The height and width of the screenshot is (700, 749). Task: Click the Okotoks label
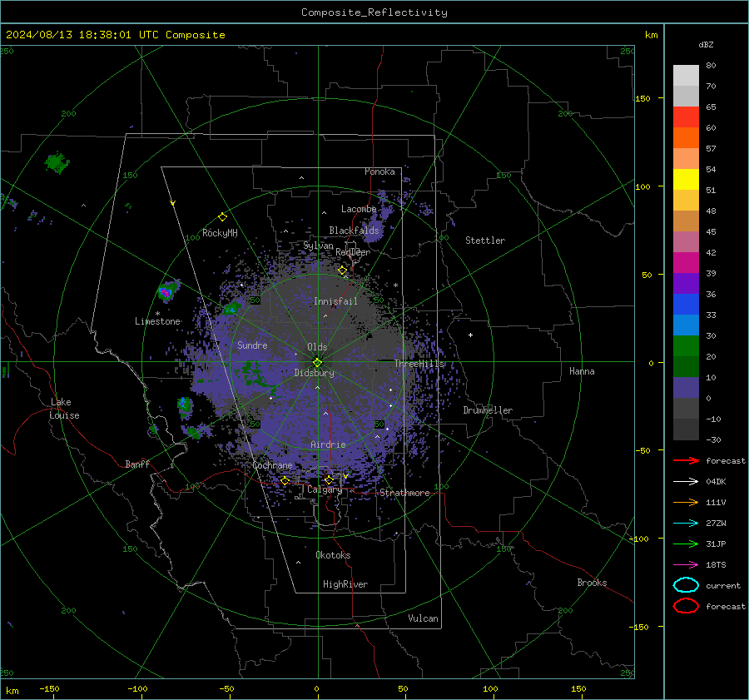[333, 555]
